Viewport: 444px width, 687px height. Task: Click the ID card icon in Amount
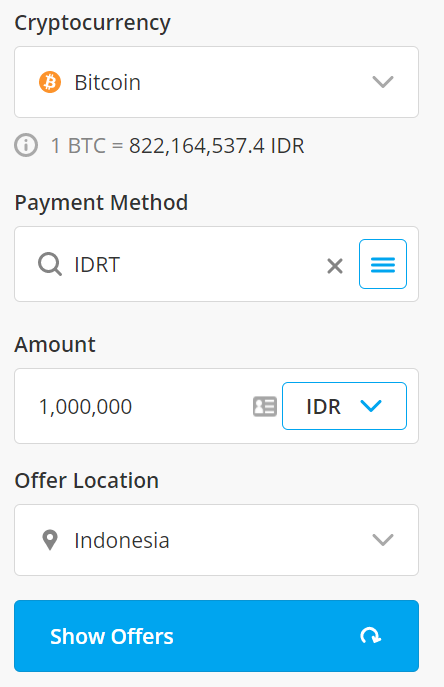pos(265,407)
